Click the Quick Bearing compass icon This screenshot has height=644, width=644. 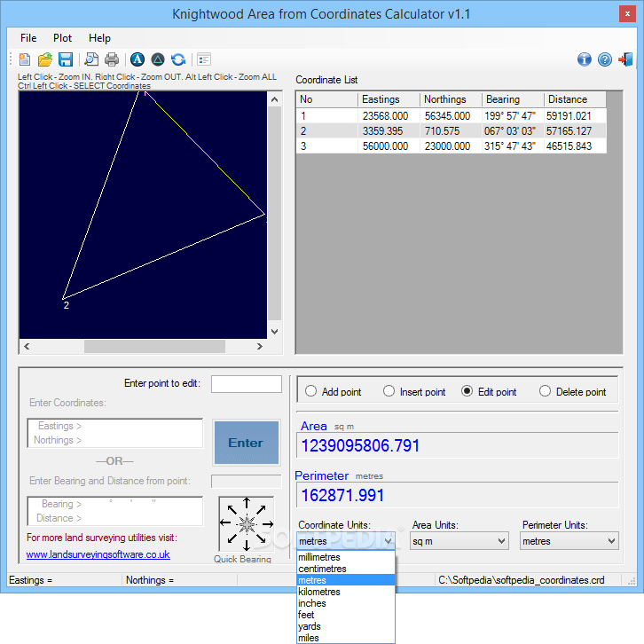(246, 524)
